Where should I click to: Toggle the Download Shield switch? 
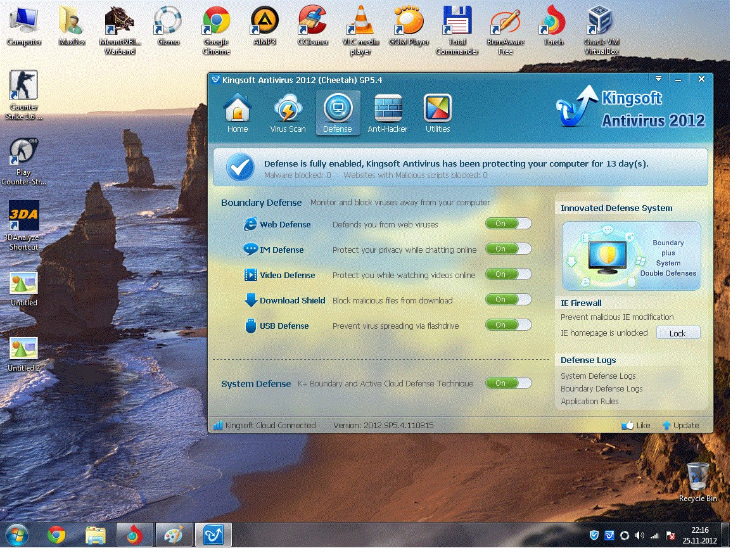coord(508,300)
